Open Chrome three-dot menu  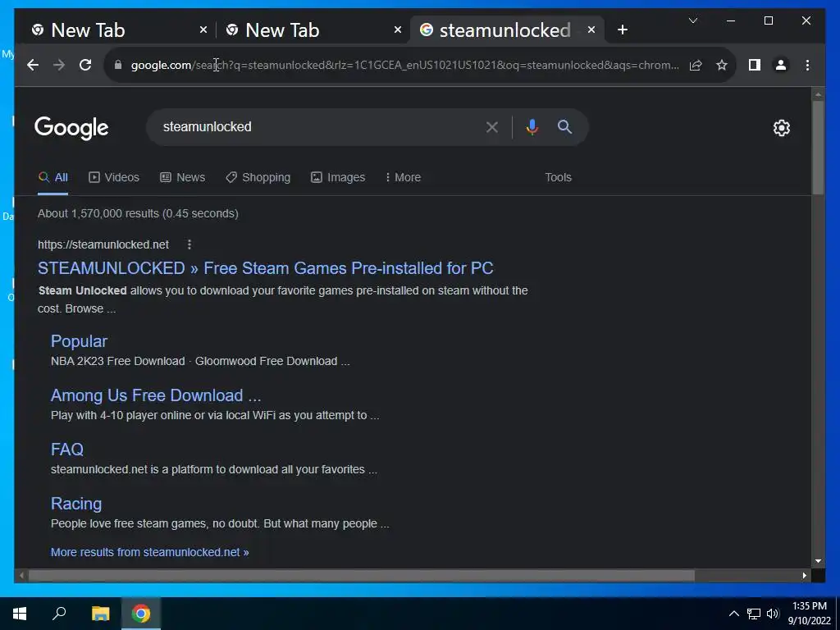[807, 65]
